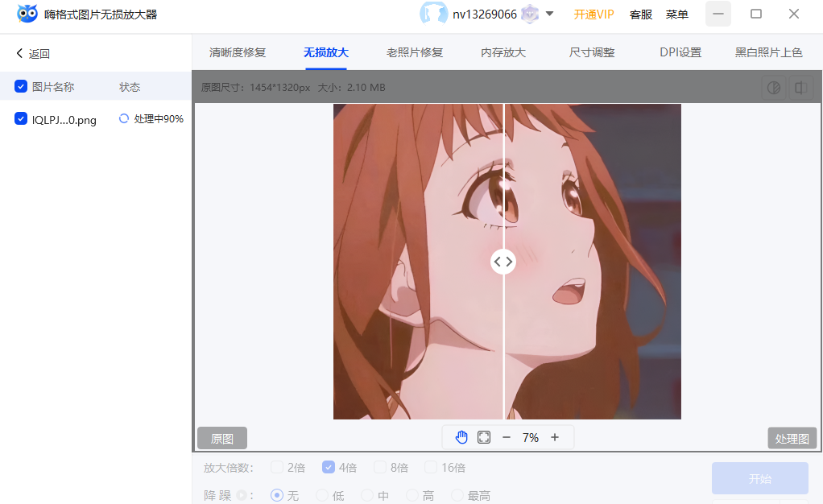This screenshot has width=823, height=504.
Task: Switch to the 内存放大 tab
Action: [503, 52]
